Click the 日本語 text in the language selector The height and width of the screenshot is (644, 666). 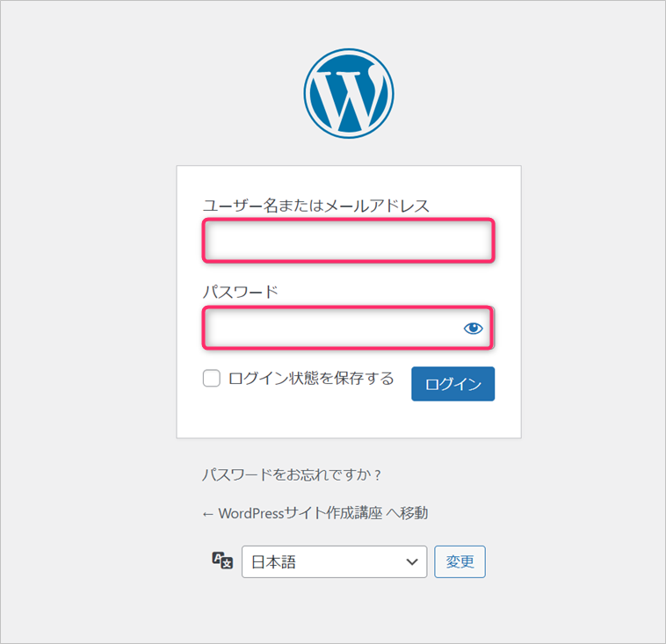274,562
